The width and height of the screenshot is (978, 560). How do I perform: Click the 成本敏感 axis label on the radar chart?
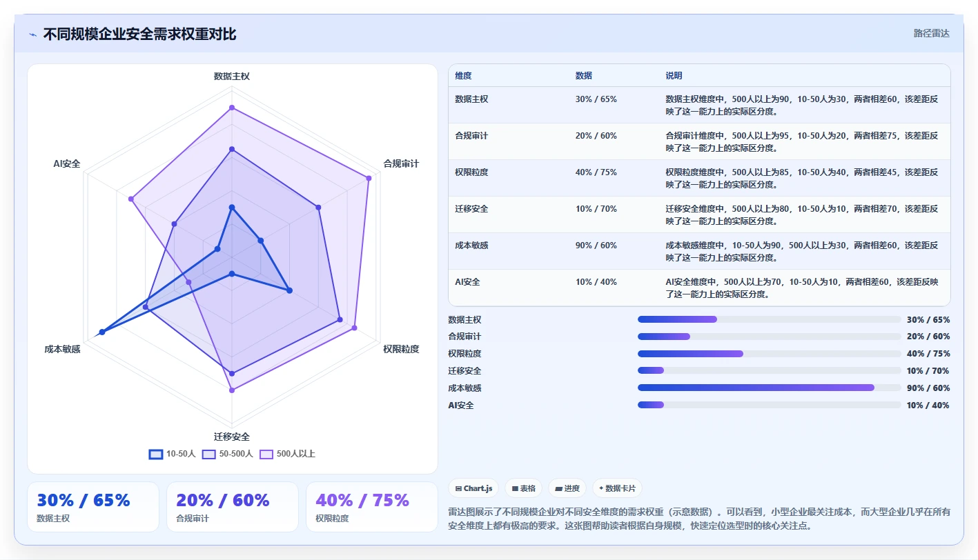[x=62, y=350]
